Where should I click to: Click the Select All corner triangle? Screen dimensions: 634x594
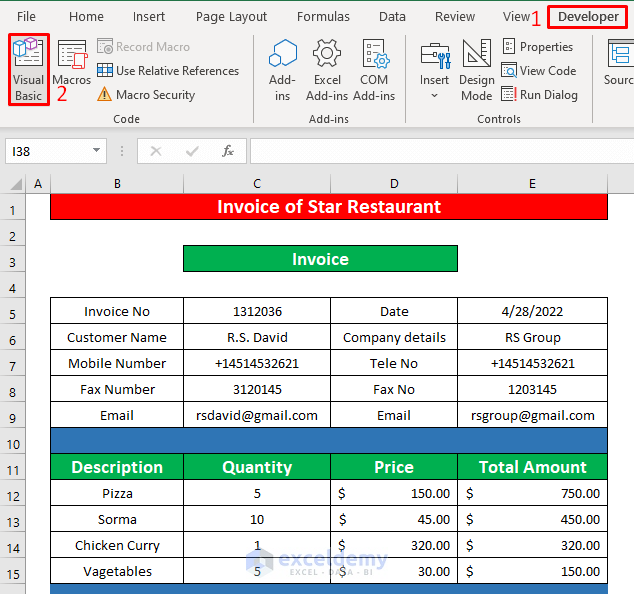click(x=13, y=184)
